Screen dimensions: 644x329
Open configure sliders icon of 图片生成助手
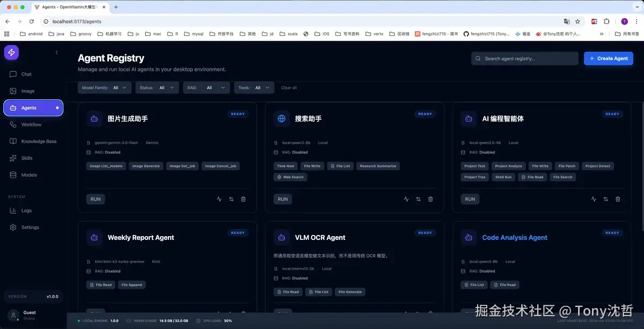[231, 199]
